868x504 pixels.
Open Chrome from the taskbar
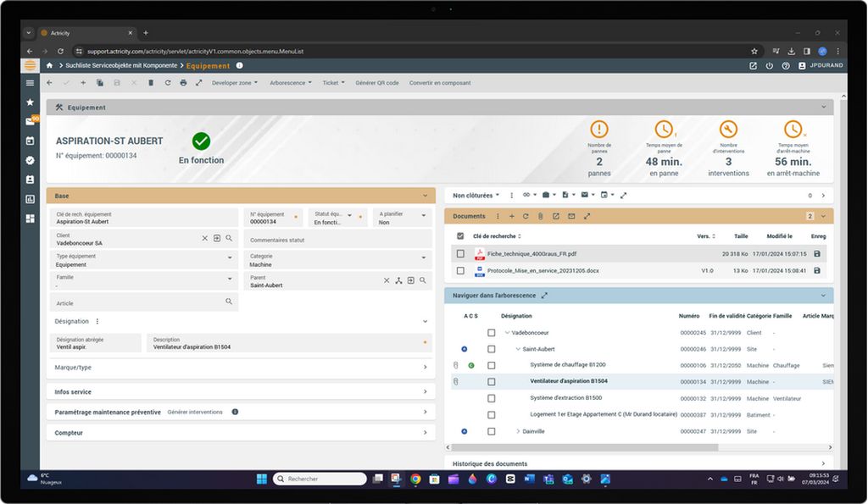pos(415,479)
